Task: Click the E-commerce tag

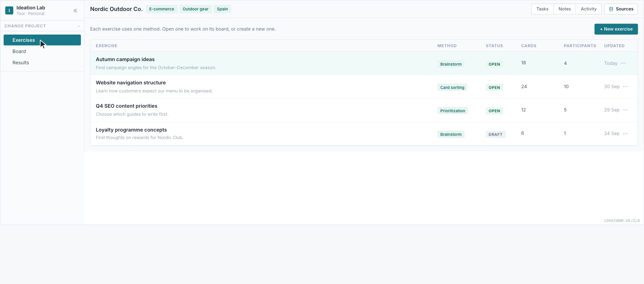Action: [162, 9]
